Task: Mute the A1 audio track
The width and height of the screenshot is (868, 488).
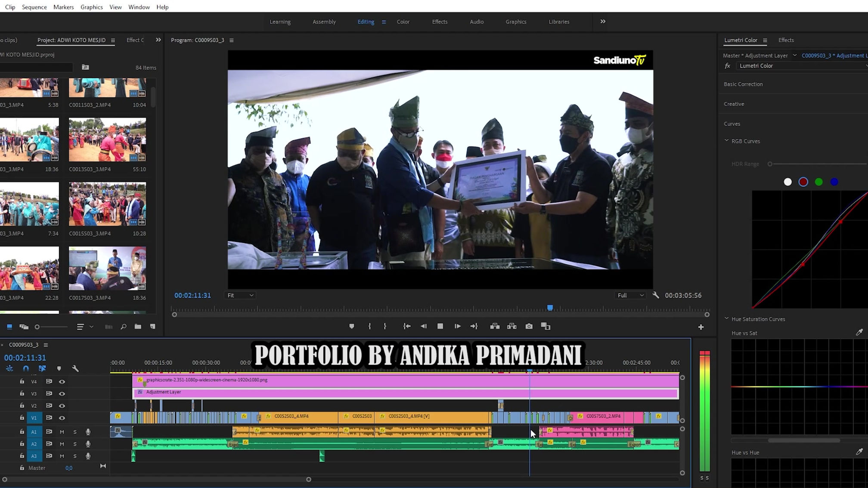Action: [x=62, y=432]
